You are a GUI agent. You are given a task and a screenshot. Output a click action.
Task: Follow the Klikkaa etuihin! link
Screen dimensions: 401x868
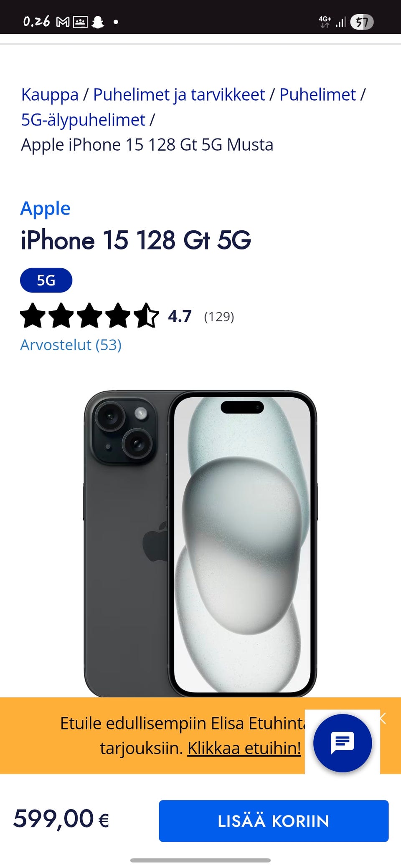[244, 748]
